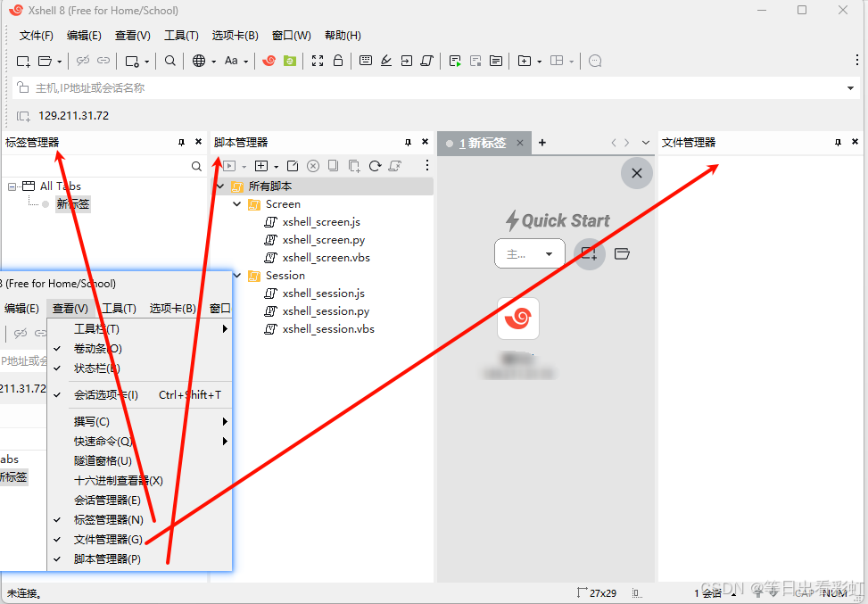Switch to the 1 新标签 tab

(482, 143)
